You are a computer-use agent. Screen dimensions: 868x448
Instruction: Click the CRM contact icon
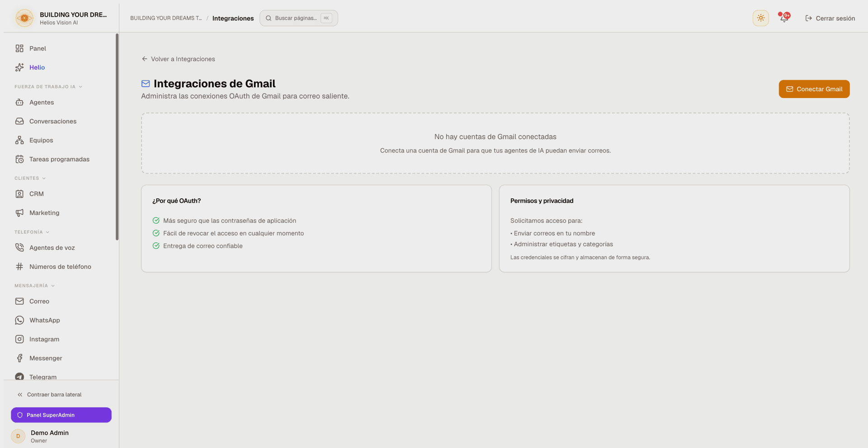point(19,194)
